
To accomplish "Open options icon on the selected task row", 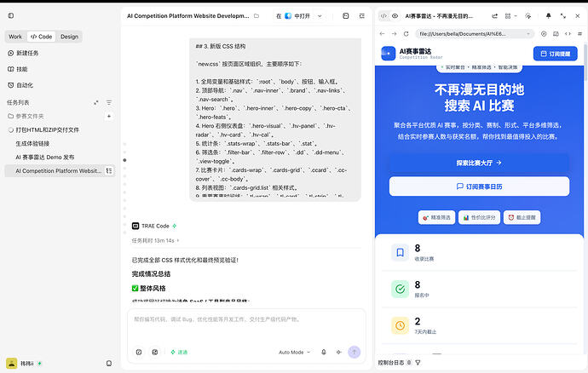I will coord(109,171).
